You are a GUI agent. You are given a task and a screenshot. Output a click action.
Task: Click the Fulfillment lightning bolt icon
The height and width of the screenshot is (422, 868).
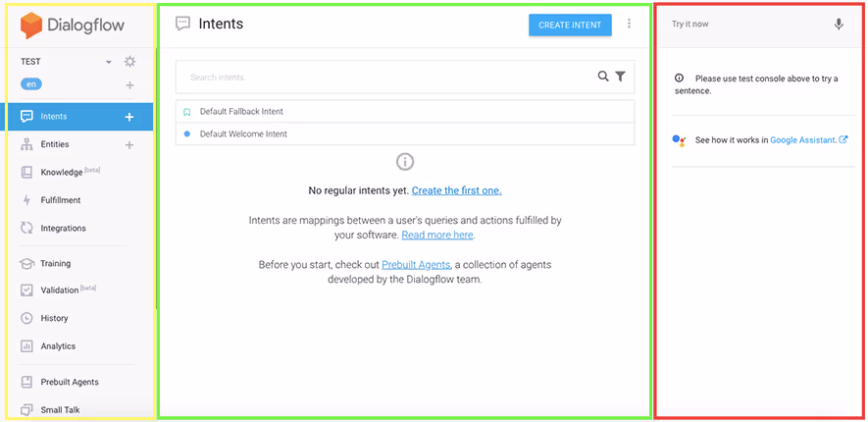[x=27, y=200]
